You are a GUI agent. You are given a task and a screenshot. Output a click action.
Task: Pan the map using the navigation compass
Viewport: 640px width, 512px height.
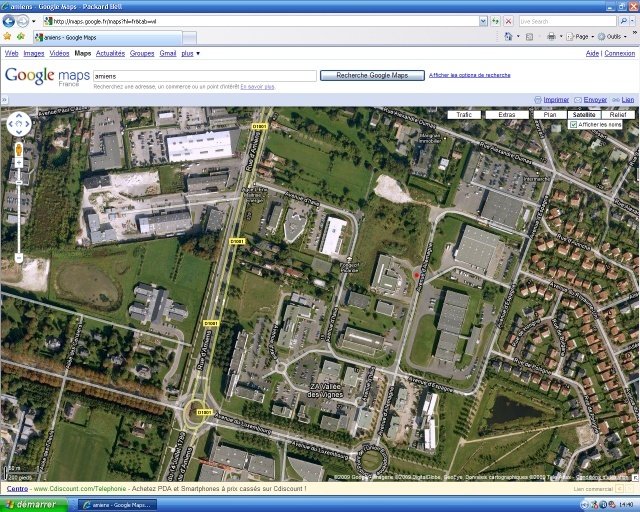coord(19,124)
